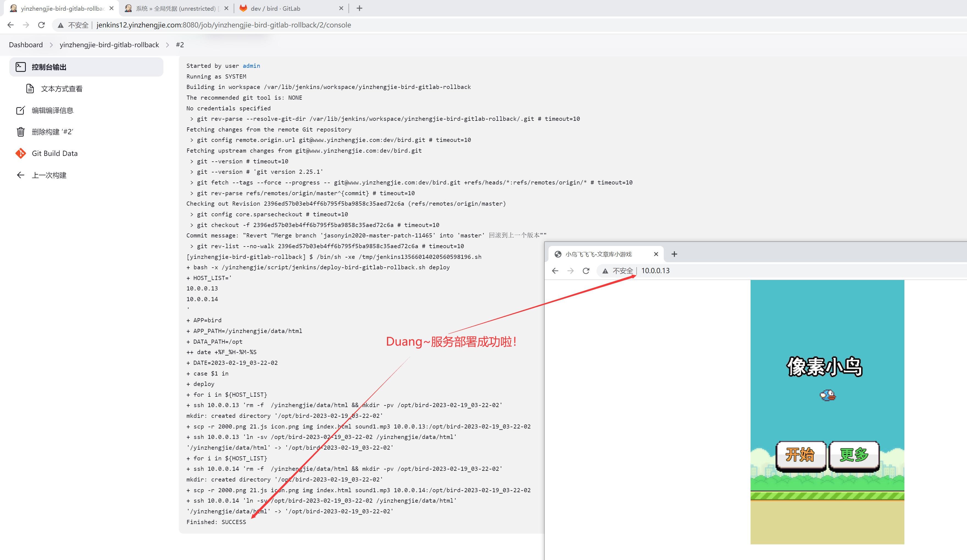Click the 10.0.0.13 address field
The height and width of the screenshot is (560, 967).
click(x=655, y=271)
